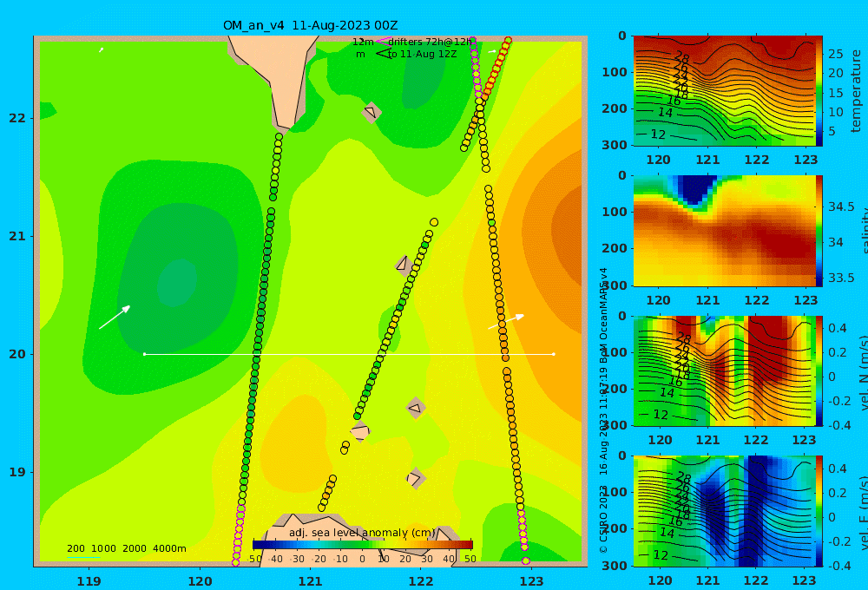Click the vertical CSIRO BoM OceanMAPS v4 credit text

pos(604,410)
